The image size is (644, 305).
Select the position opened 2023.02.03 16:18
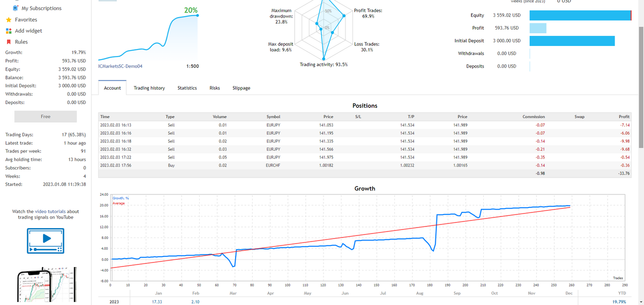364,141
